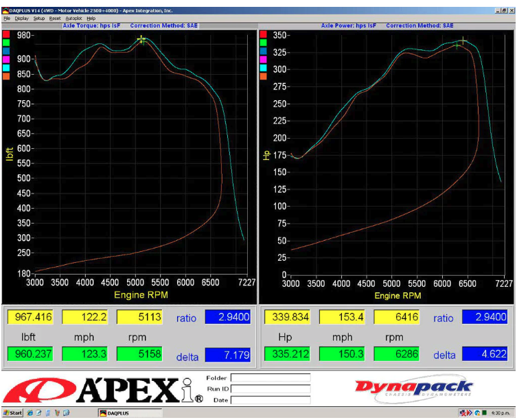Click the DAQPLUS title bar app icon
Viewport: 517px width, 420px height.
tap(5, 10)
